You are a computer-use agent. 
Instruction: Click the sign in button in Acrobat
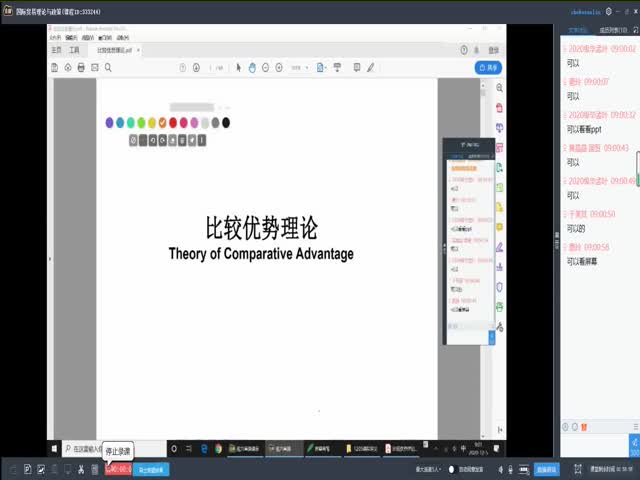(x=494, y=50)
